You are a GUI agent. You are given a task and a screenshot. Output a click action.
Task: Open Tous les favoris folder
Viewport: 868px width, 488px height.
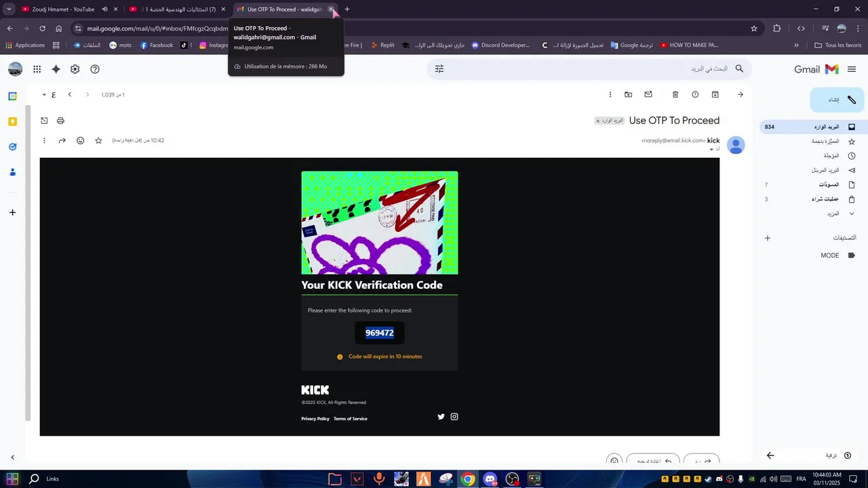tap(838, 45)
